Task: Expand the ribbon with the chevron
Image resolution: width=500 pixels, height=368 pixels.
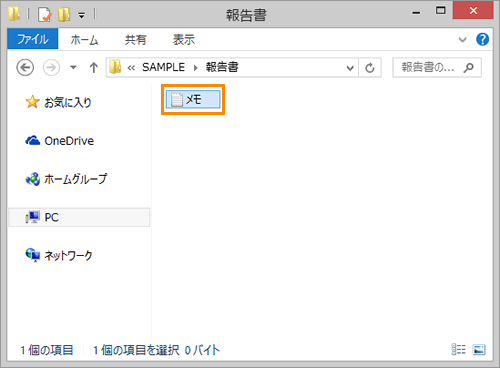Action: [462, 40]
